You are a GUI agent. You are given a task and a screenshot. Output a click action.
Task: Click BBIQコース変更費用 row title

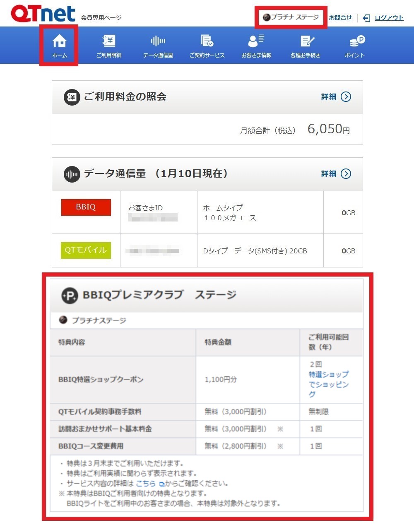click(91, 446)
